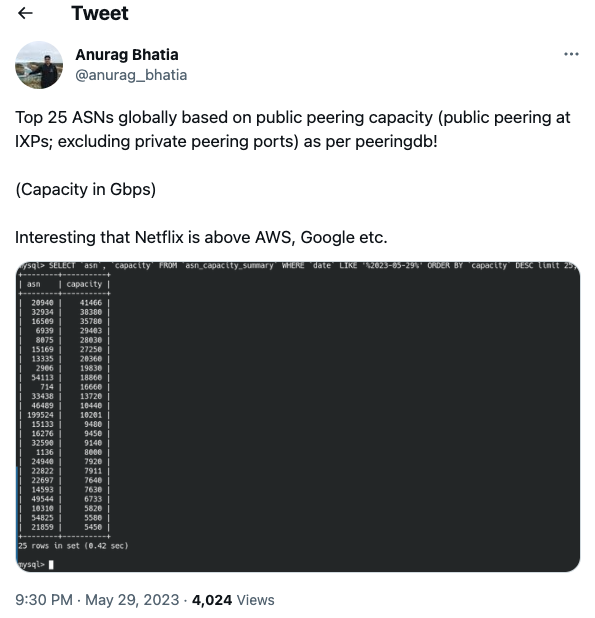Visit the @anurag_bhatia handle
The image size is (595, 618).
pyautogui.click(x=131, y=75)
